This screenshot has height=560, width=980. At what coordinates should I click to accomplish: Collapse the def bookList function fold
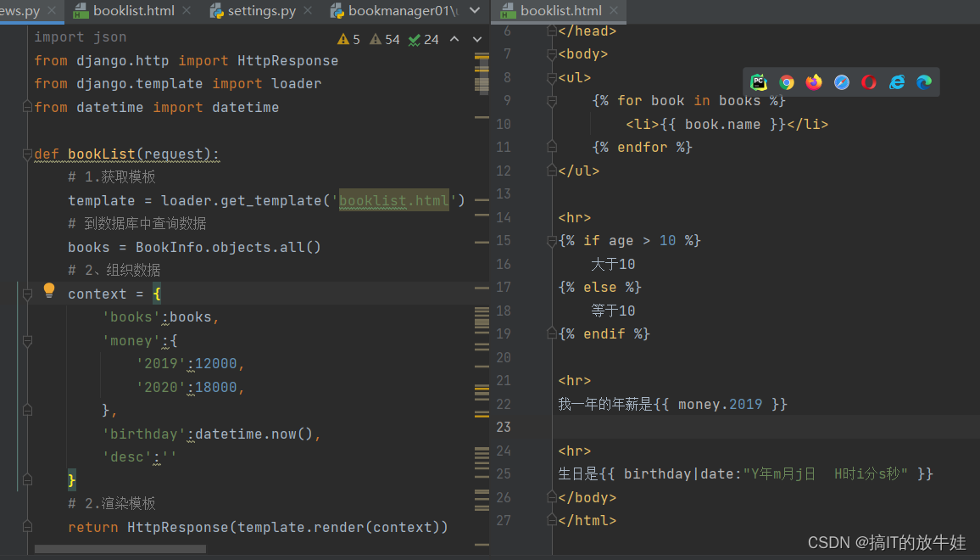(x=27, y=154)
